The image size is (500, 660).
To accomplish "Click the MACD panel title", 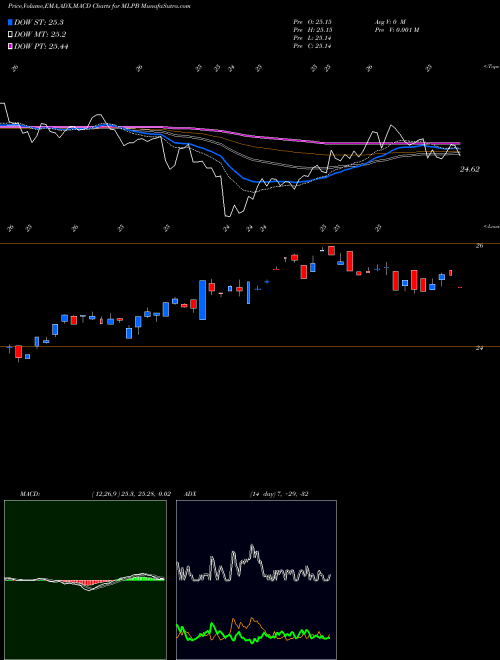I will tap(29, 494).
